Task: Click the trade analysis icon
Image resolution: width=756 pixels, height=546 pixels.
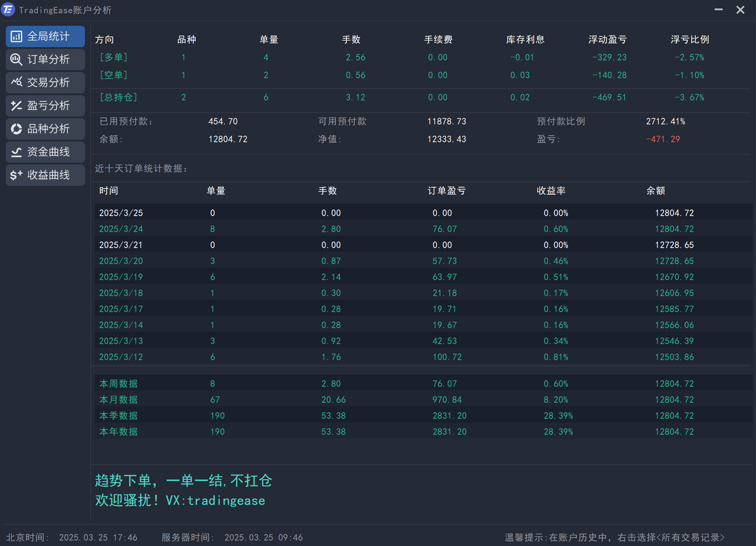Action: pyautogui.click(x=17, y=83)
